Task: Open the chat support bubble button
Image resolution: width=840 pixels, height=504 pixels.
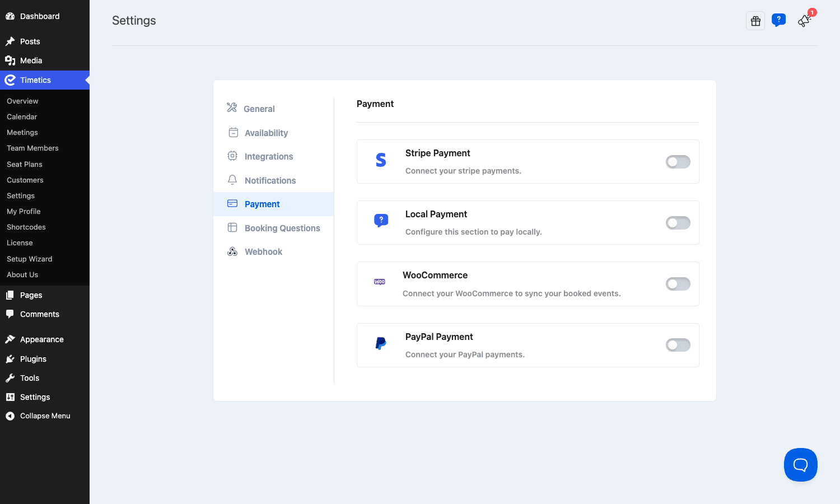Action: (x=801, y=465)
